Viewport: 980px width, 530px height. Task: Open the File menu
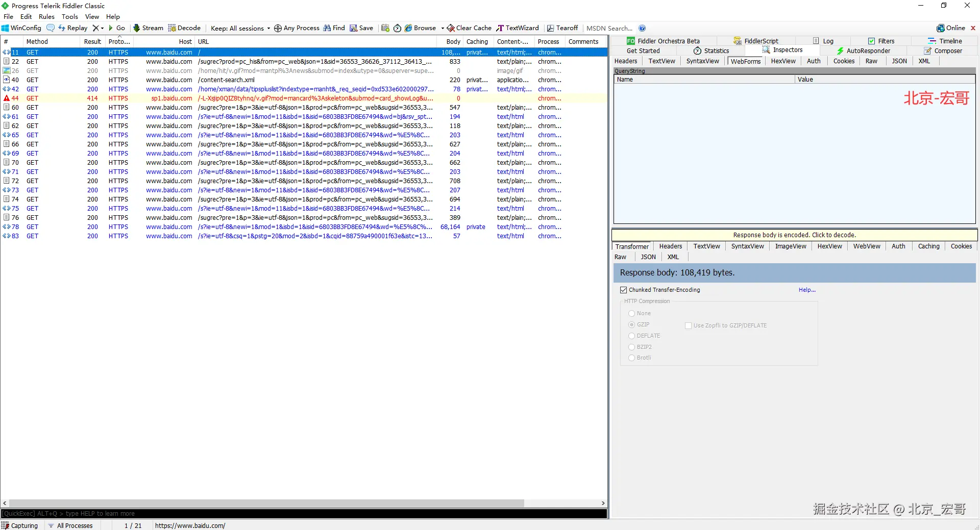click(8, 16)
